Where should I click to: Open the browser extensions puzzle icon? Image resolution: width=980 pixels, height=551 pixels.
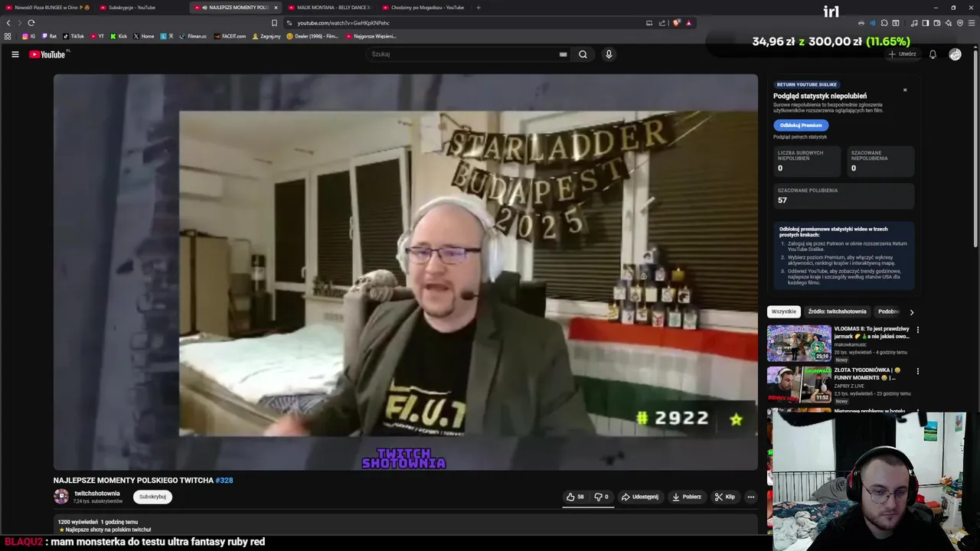click(x=884, y=23)
